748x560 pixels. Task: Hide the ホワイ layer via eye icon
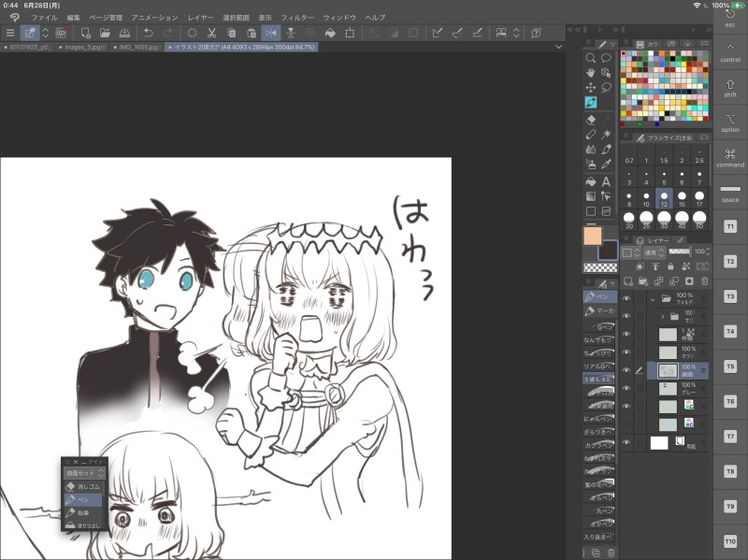626,352
